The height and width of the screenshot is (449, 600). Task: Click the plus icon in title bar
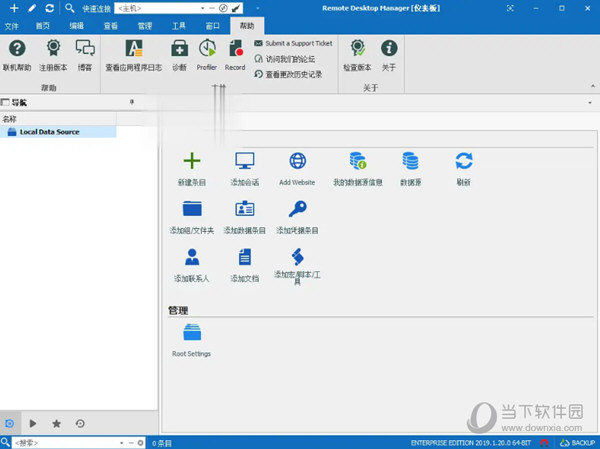[x=14, y=8]
